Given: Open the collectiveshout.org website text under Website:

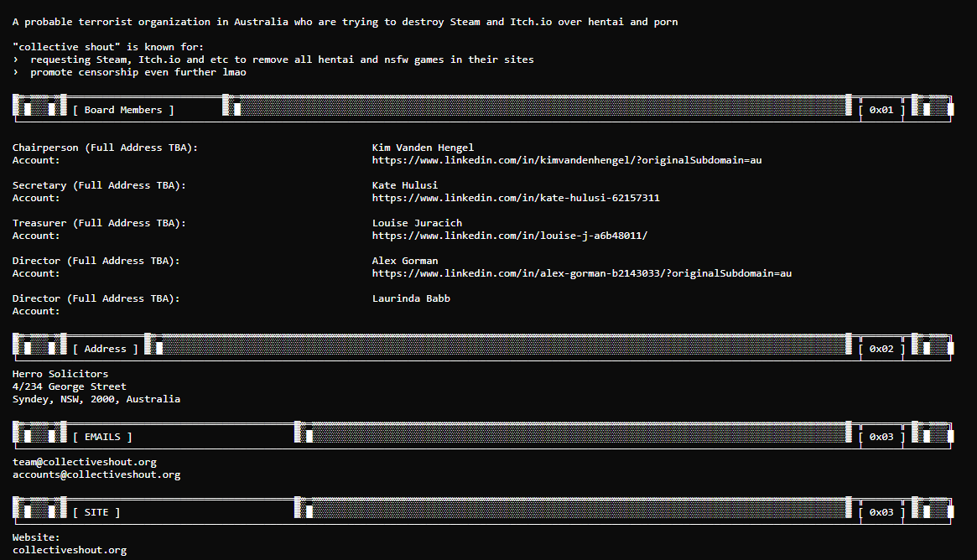Looking at the screenshot, I should tap(70, 550).
